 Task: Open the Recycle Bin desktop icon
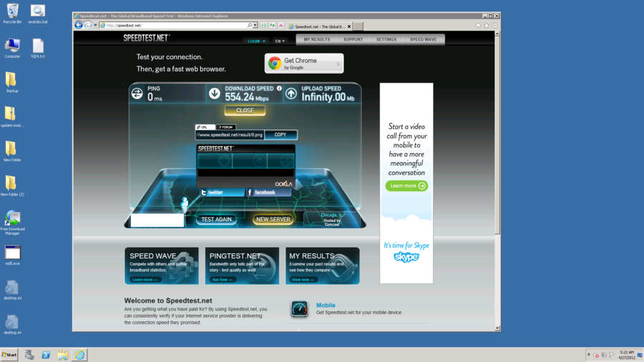(12, 12)
